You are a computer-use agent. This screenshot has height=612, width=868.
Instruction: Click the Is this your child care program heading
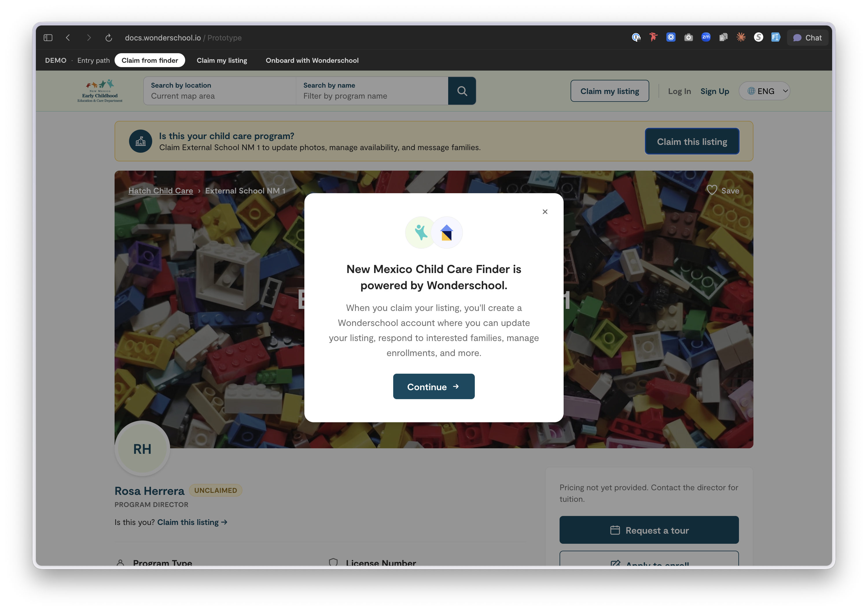[227, 136]
